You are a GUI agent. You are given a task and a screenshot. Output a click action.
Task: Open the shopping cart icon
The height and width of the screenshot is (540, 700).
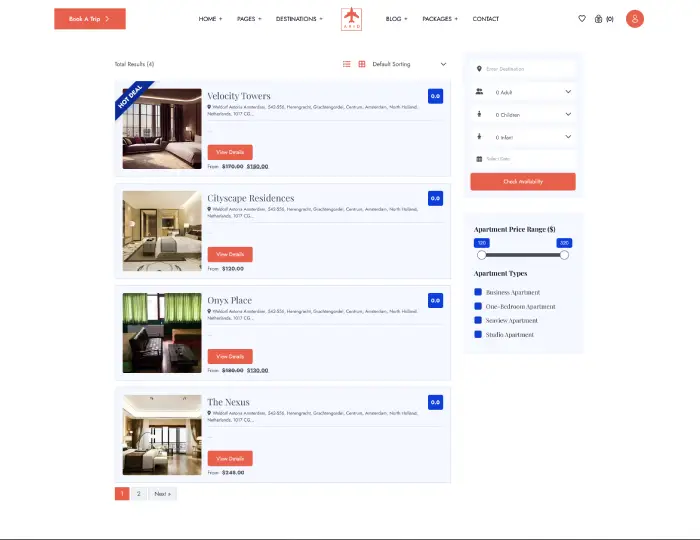pos(598,19)
